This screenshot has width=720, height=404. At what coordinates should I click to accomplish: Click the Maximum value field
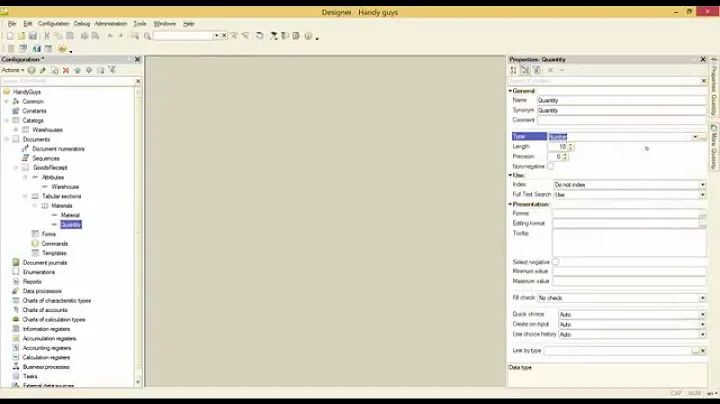click(x=629, y=281)
